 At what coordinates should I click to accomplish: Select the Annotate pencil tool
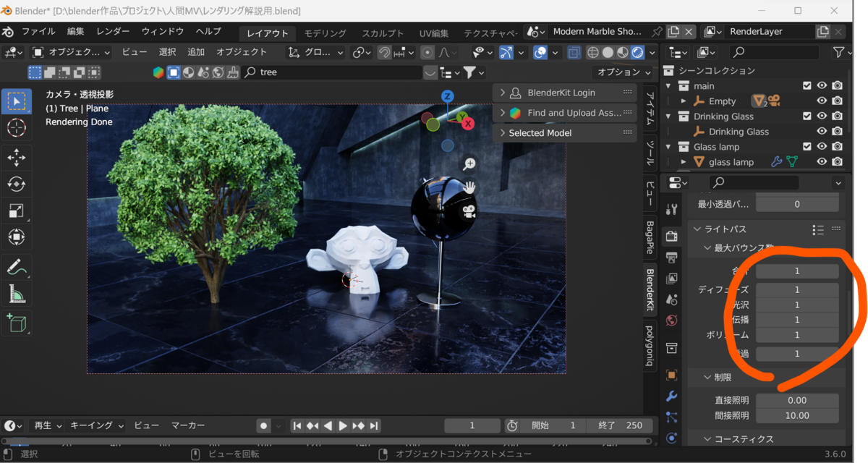click(x=16, y=267)
